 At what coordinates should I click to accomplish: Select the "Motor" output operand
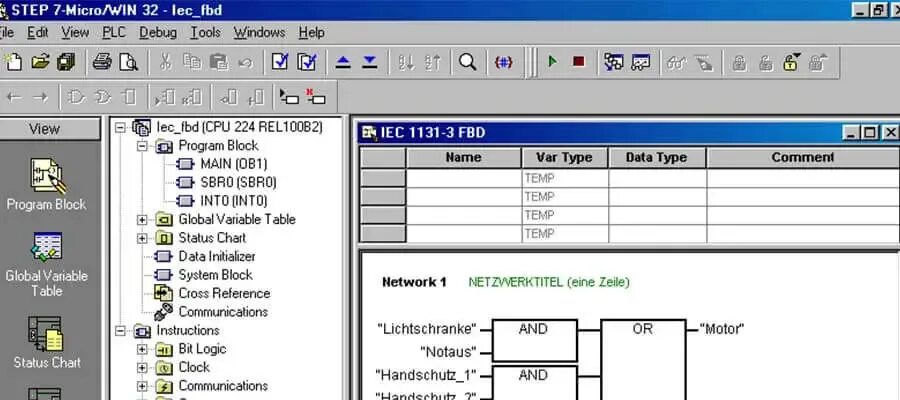tap(722, 329)
